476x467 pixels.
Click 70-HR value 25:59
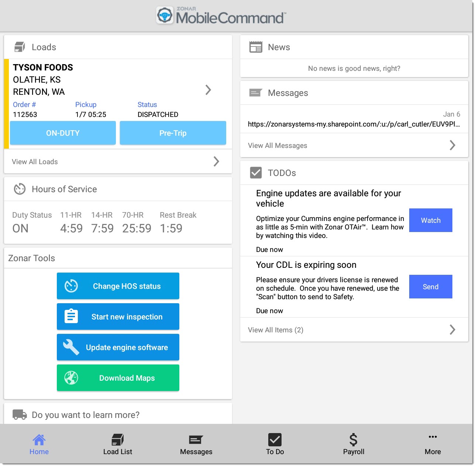tap(137, 228)
